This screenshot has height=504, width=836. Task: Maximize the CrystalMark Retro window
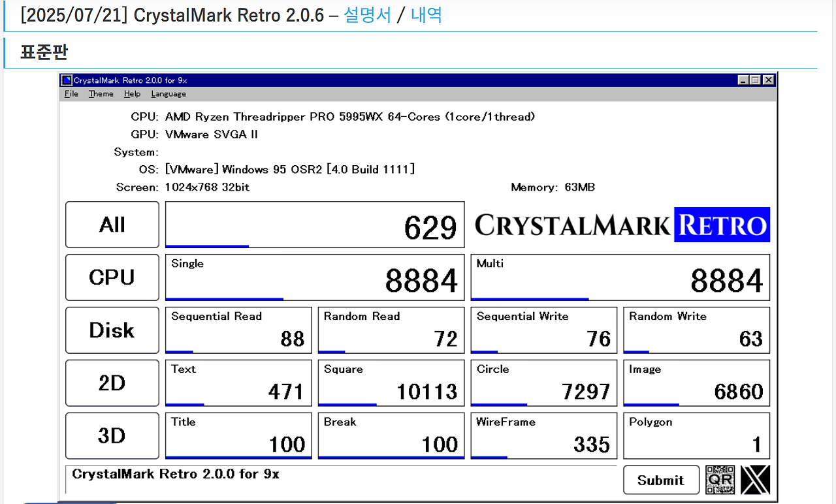point(755,80)
